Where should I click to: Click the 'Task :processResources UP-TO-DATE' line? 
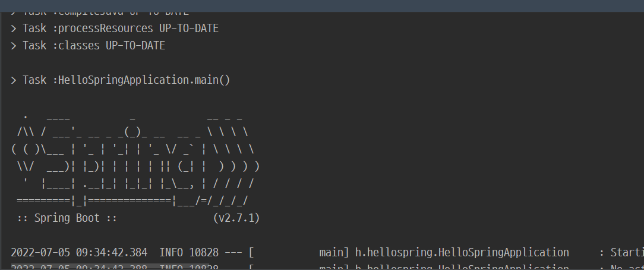(x=115, y=29)
